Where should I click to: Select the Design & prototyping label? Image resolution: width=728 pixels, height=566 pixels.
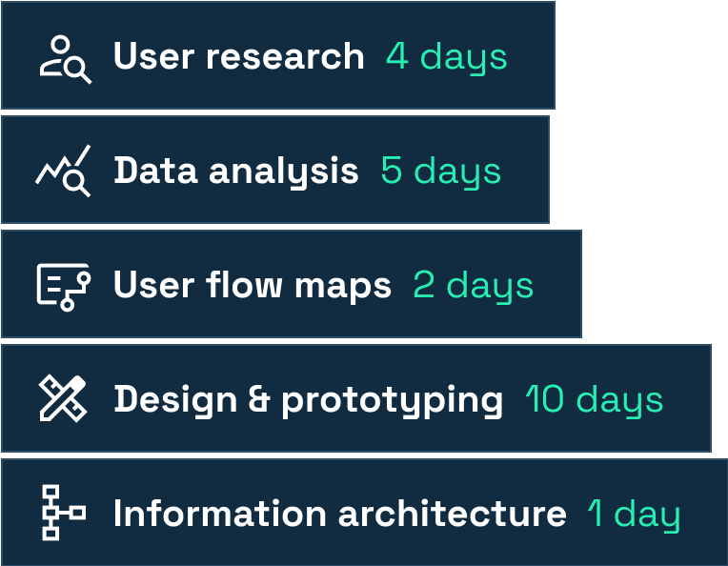point(308,400)
